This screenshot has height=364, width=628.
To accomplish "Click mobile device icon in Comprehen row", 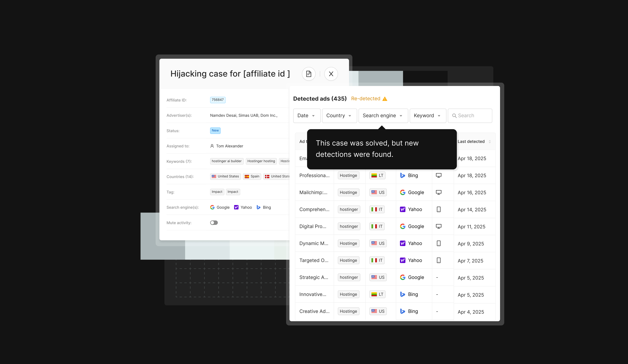I will click(x=438, y=209).
